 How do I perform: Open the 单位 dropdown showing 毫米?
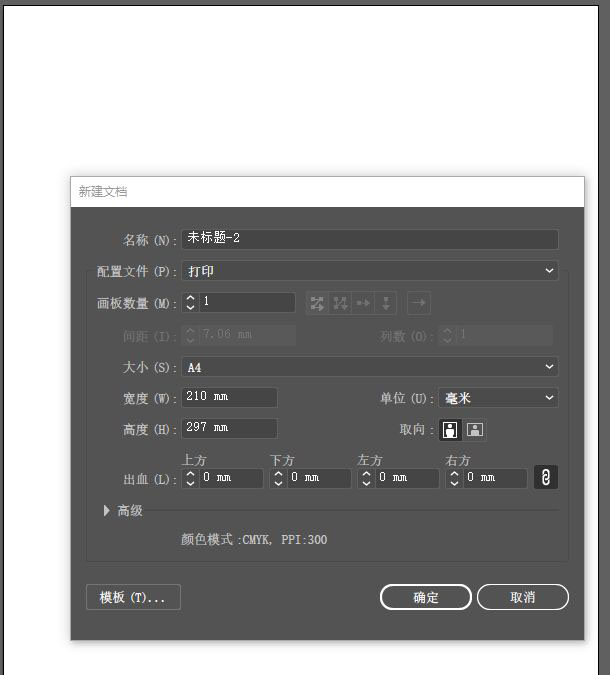498,398
